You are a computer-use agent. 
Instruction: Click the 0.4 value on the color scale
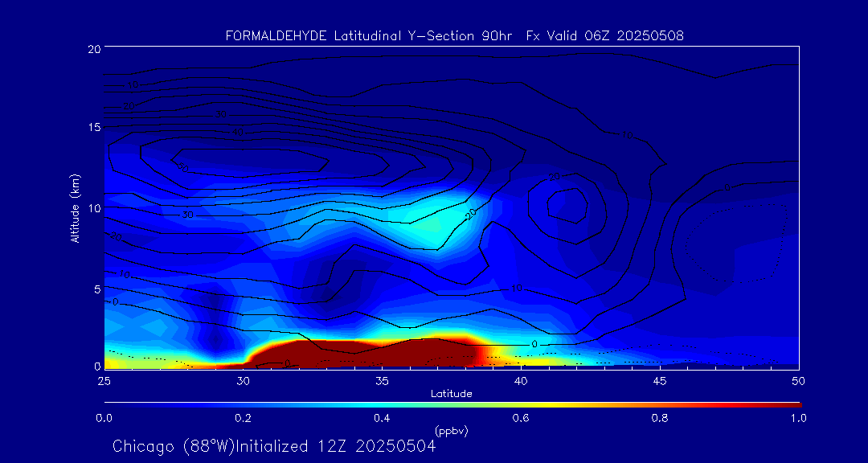click(382, 418)
